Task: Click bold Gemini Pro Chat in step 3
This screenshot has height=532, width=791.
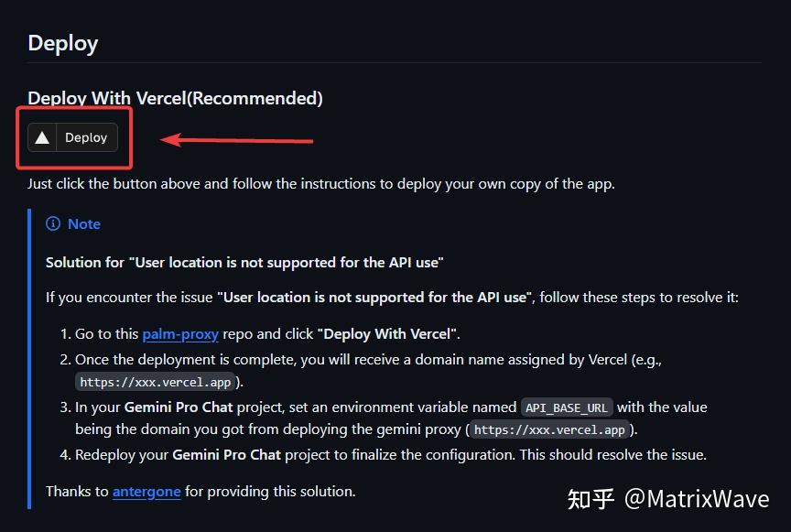Action: click(x=179, y=407)
